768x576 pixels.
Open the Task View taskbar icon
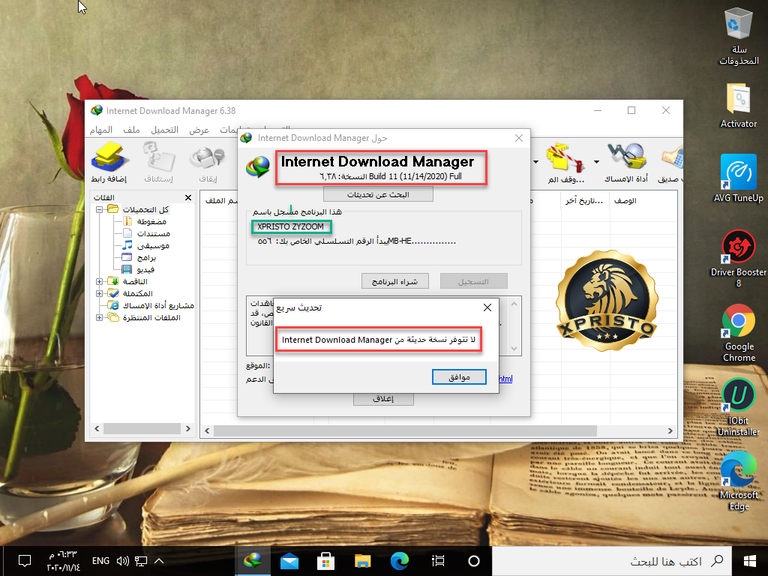(x=437, y=561)
